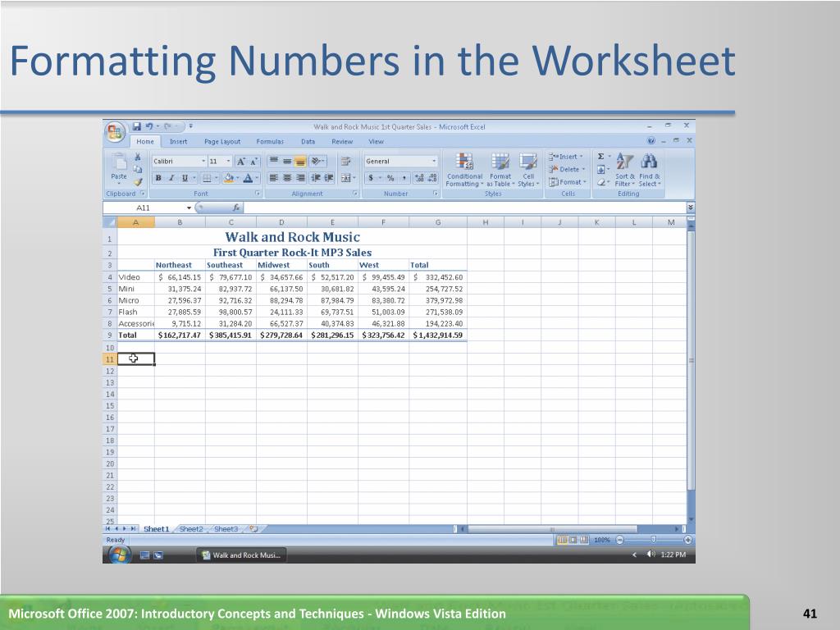Click the Align Text Left icon
The width and height of the screenshot is (840, 630).
[x=273, y=178]
